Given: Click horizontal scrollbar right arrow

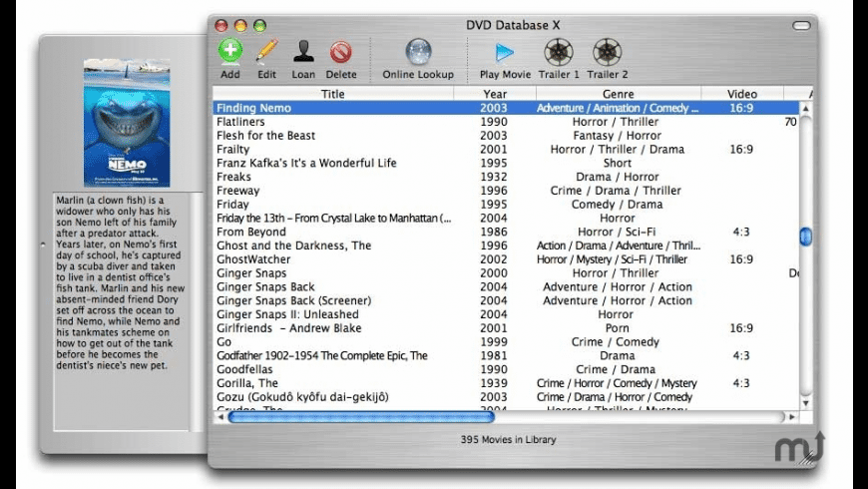Looking at the screenshot, I should coord(792,416).
